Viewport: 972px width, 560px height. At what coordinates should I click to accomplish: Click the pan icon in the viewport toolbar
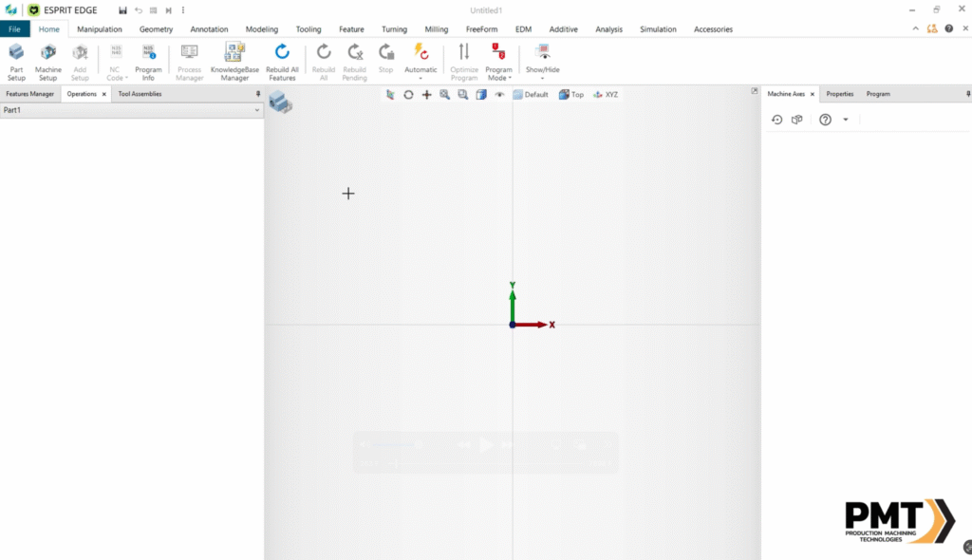pos(426,94)
